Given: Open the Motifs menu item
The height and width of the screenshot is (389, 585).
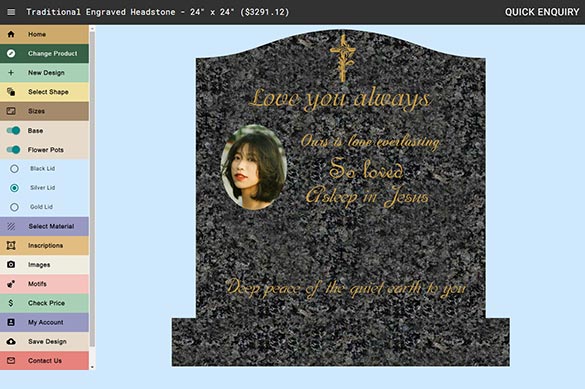Looking at the screenshot, I should click(x=44, y=284).
